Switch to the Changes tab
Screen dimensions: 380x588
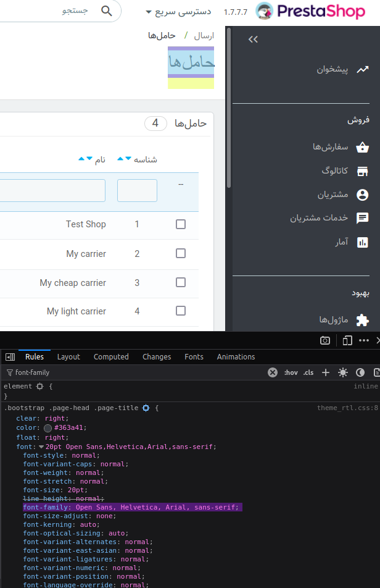pyautogui.click(x=157, y=357)
